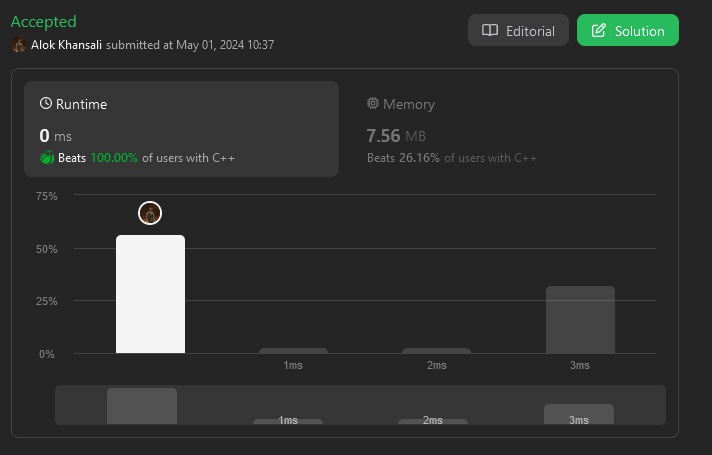Click the small 1ms bar in the main chart
The height and width of the screenshot is (455, 712).
tap(293, 351)
